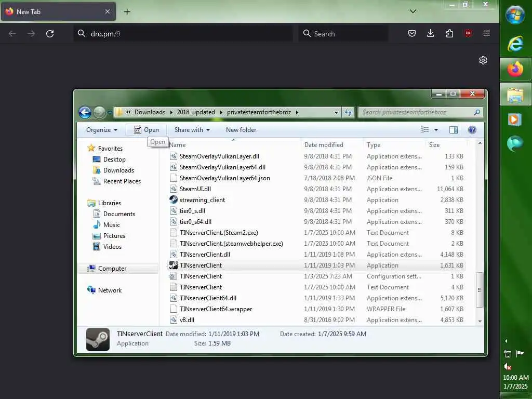Create a New folder
The height and width of the screenshot is (399, 532).
241,130
